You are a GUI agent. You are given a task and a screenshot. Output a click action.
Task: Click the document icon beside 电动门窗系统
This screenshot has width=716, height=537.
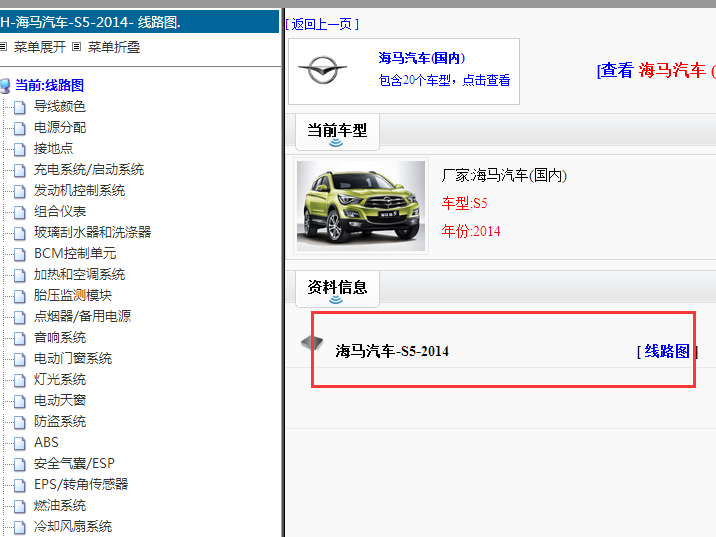[20, 359]
